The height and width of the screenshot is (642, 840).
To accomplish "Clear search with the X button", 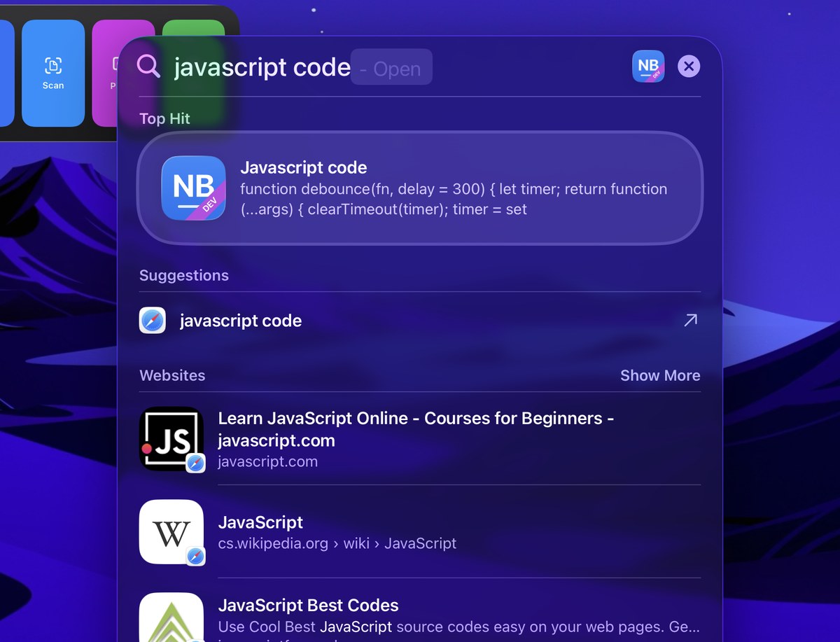I will (689, 66).
